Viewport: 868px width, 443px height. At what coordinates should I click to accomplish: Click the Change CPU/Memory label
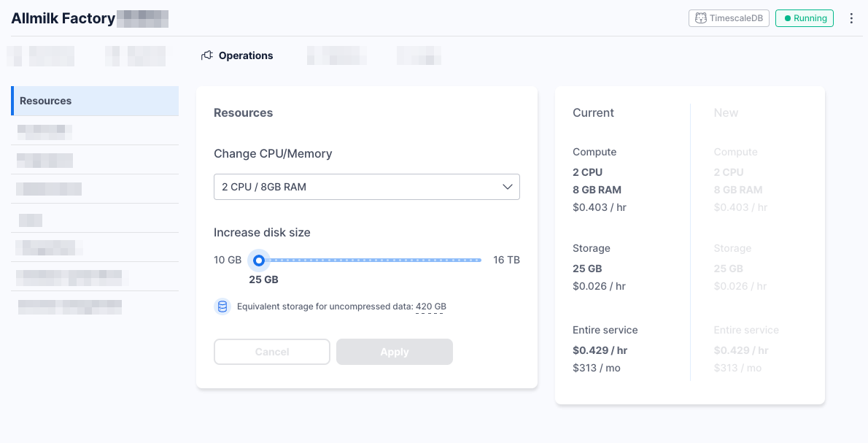point(273,154)
